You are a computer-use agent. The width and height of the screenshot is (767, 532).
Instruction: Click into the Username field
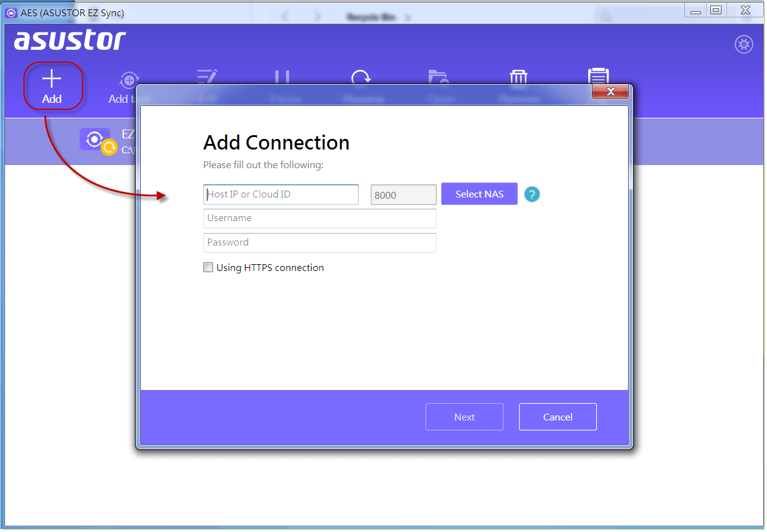(320, 219)
